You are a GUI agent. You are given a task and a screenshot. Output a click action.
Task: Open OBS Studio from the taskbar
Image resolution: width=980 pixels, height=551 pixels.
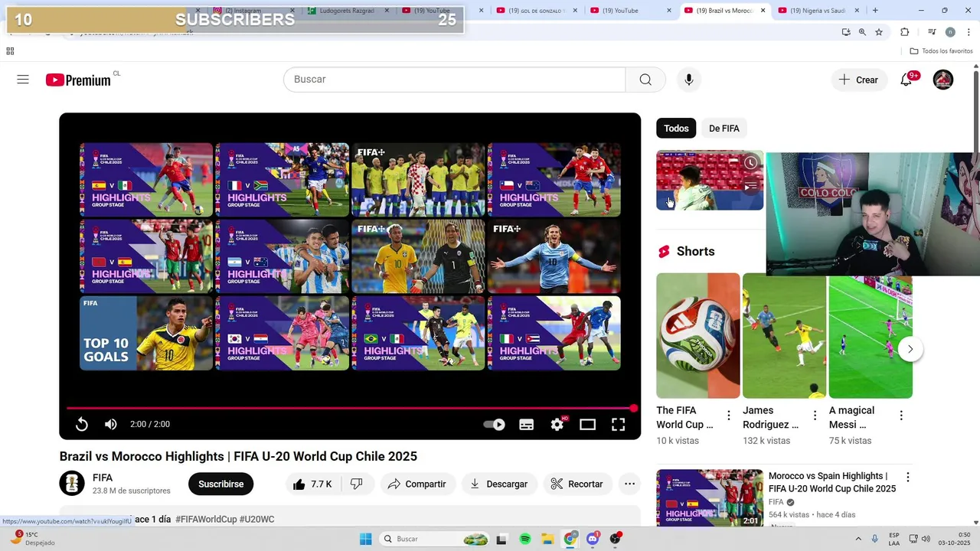tap(616, 539)
